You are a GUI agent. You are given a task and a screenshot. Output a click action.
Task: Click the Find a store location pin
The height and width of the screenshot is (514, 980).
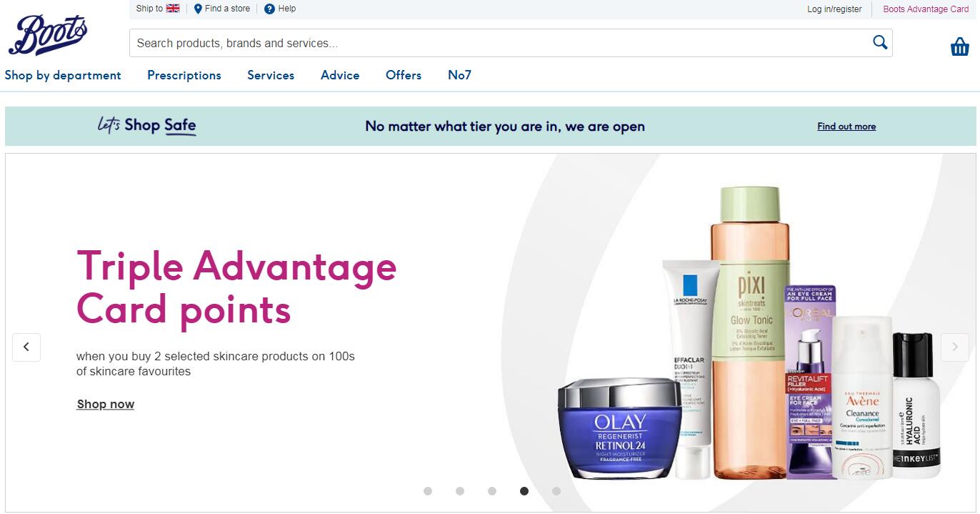pyautogui.click(x=198, y=9)
